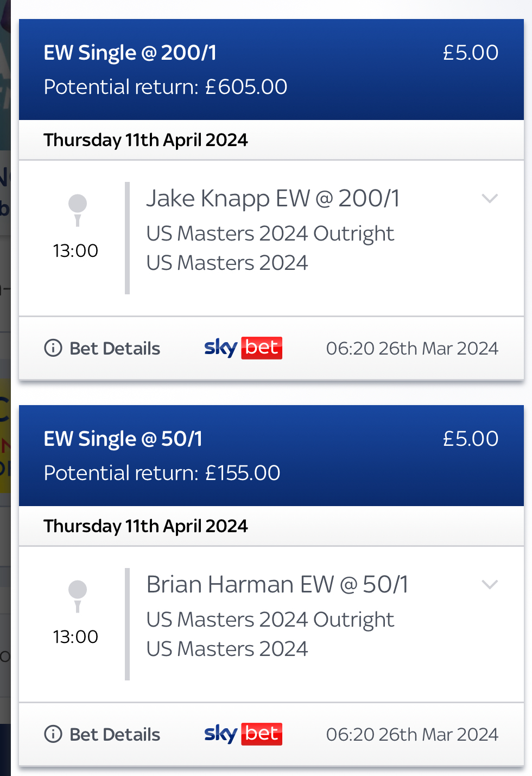Click the info icon in Jake Knapp bet

click(x=53, y=348)
